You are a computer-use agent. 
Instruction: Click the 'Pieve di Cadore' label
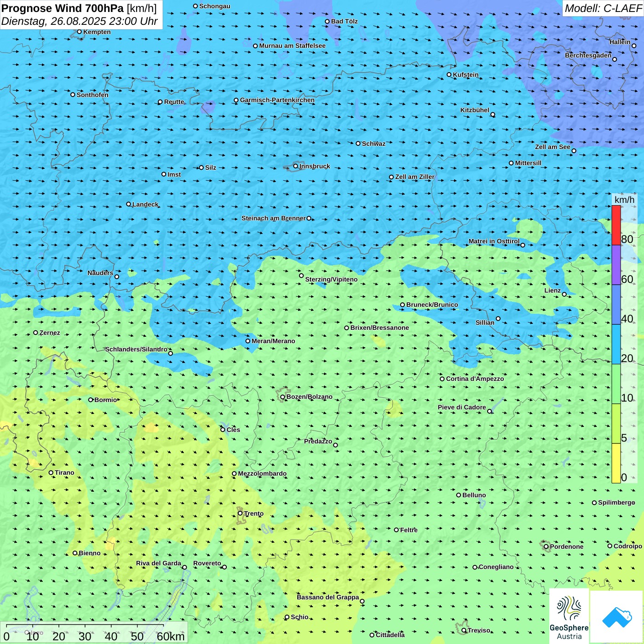point(462,407)
